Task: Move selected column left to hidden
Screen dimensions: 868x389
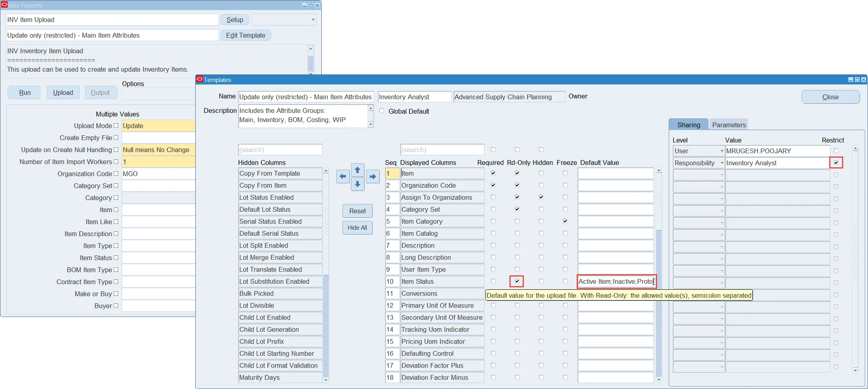Action: click(x=343, y=176)
